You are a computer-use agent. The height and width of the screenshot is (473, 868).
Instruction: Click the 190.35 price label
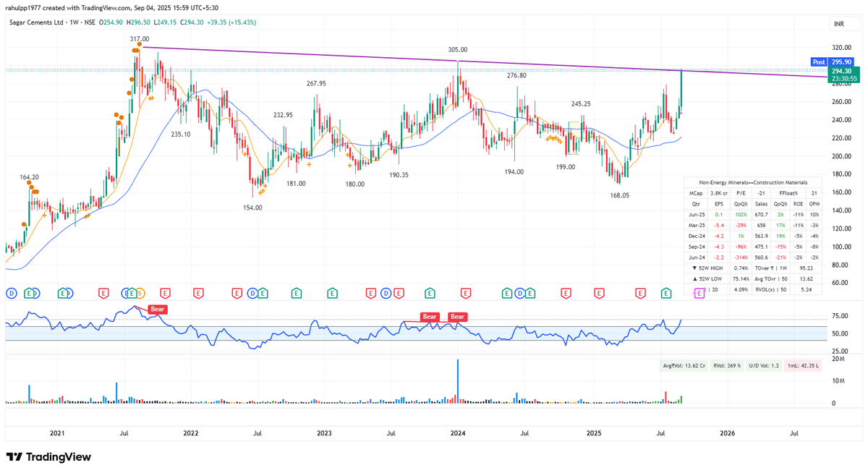(399, 175)
